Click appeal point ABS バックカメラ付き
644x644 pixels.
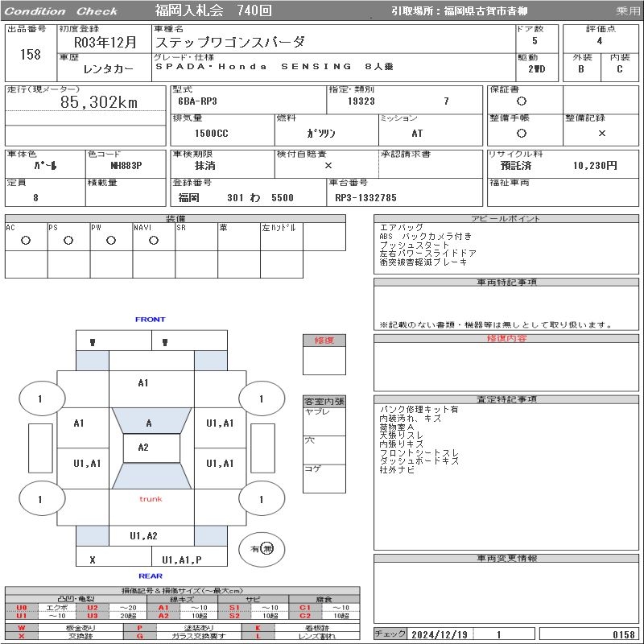[426, 236]
